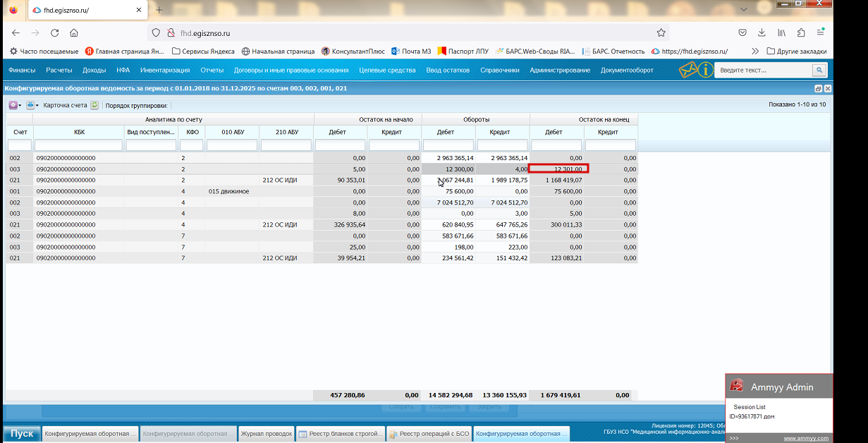Image resolution: width=868 pixels, height=443 pixels.
Task: Switch to Реестр операций с БСО taskbar tab
Action: click(x=429, y=434)
